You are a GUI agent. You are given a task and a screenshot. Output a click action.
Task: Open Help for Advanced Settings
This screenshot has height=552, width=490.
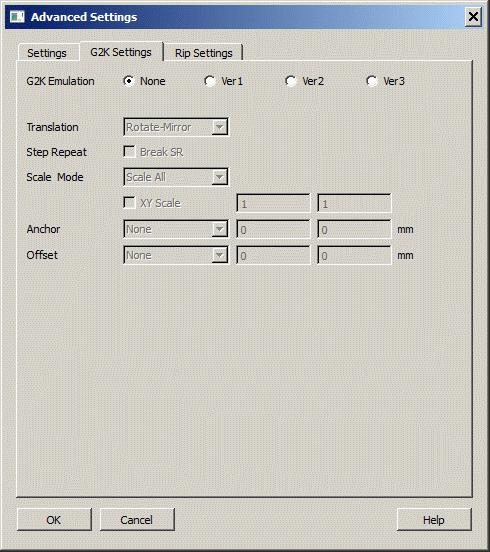click(434, 520)
